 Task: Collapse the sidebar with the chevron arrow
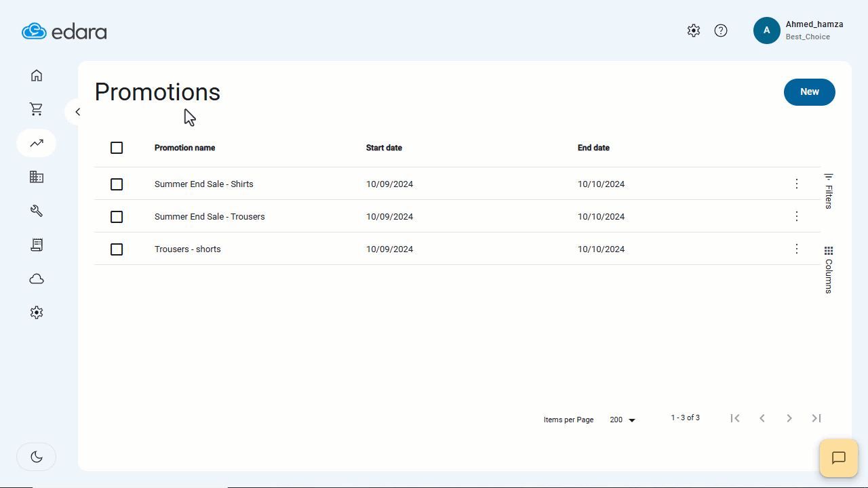coord(77,112)
